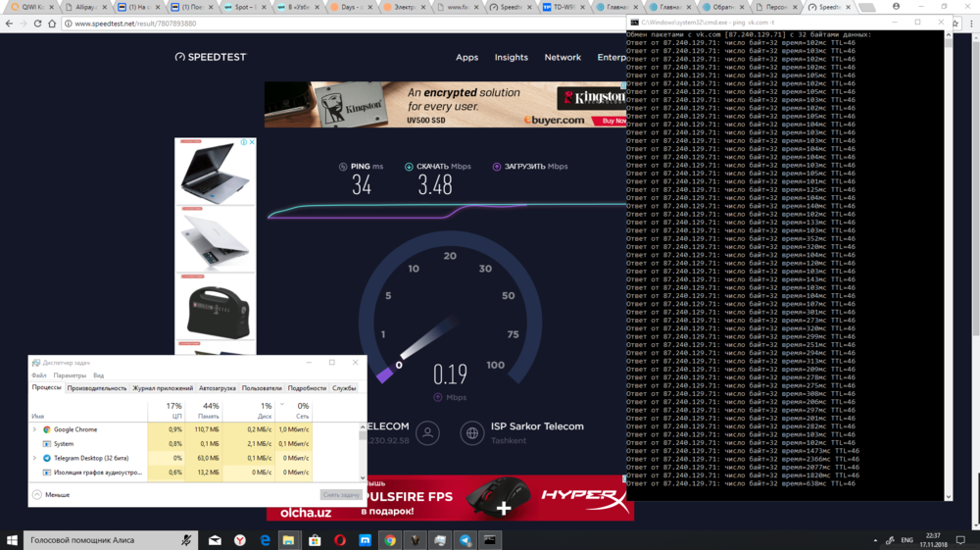The width and height of the screenshot is (980, 550).
Task: Switch to the Производительность tab
Action: [x=97, y=388]
